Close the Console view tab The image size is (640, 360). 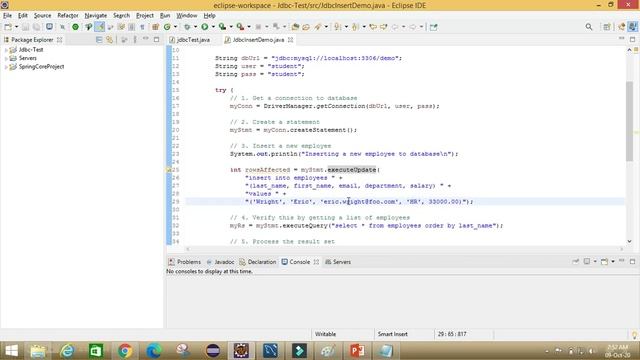[x=316, y=262]
